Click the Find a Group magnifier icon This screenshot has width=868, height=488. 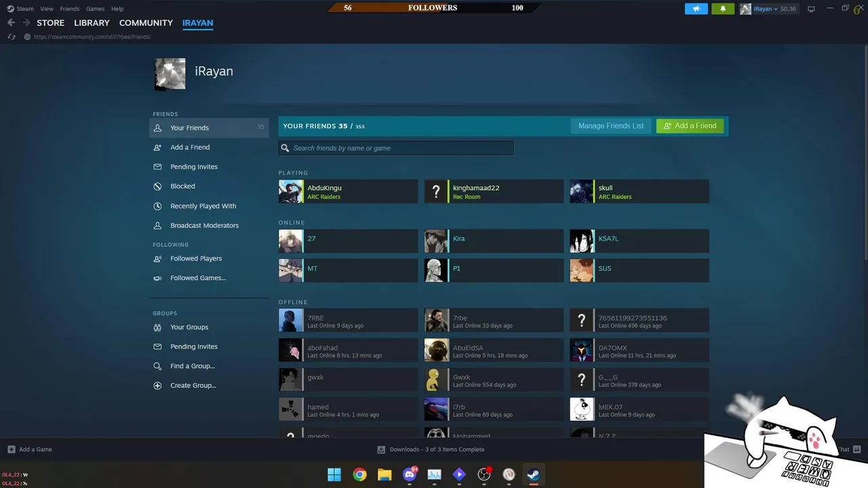pos(157,366)
